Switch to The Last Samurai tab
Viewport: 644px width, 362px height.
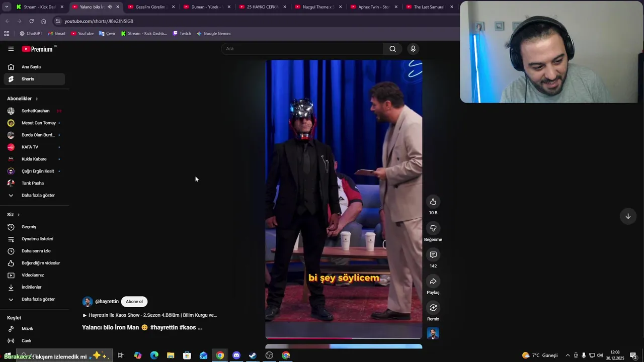[x=429, y=7]
